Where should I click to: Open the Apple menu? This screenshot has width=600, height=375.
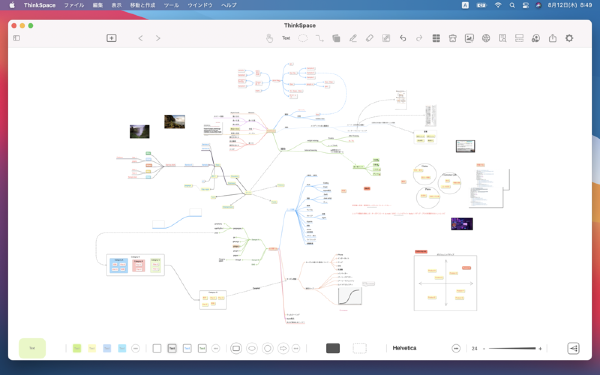12,5
